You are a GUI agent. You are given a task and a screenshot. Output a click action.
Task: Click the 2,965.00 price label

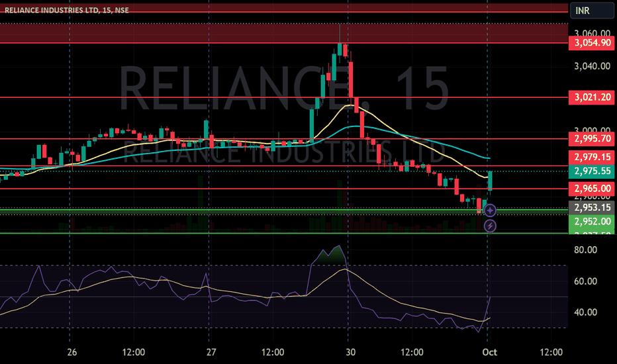pyautogui.click(x=591, y=189)
